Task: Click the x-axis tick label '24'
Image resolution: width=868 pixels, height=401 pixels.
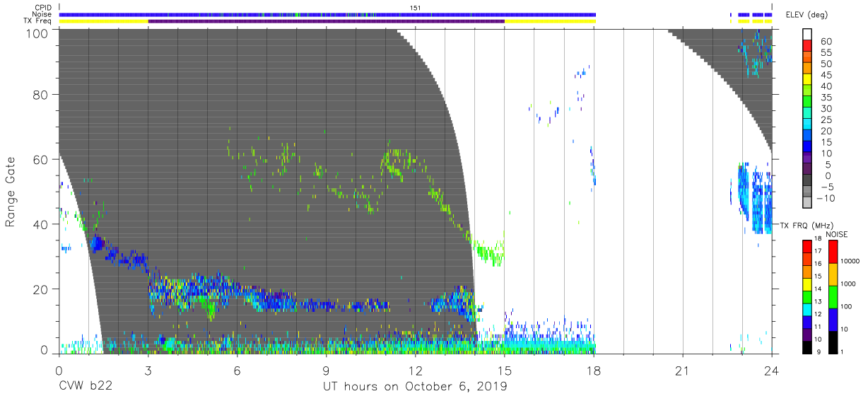Action: 772,370
